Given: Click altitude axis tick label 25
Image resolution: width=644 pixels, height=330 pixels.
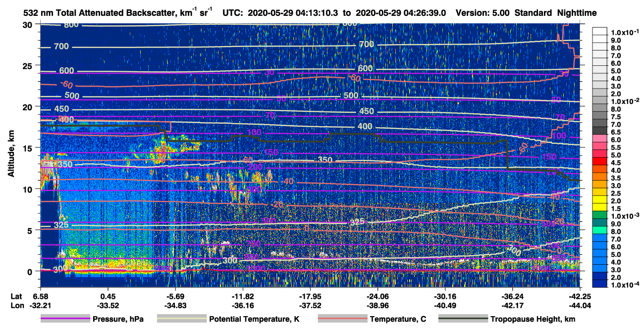Looking at the screenshot, I should (x=28, y=66).
